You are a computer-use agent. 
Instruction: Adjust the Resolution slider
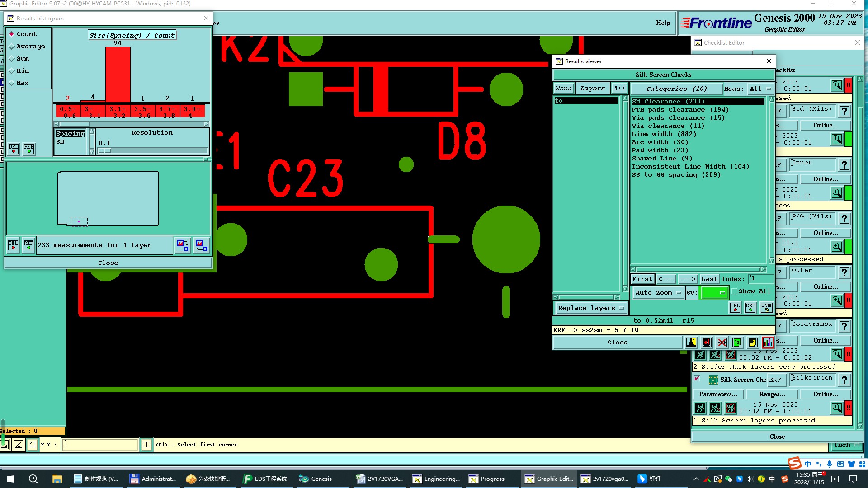coord(105,151)
